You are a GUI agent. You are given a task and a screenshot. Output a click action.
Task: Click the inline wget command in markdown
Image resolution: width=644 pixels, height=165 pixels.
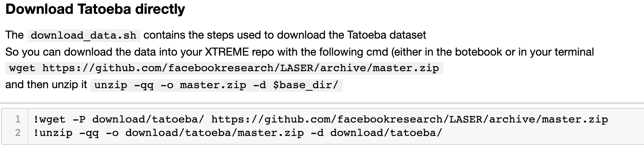[x=224, y=68]
